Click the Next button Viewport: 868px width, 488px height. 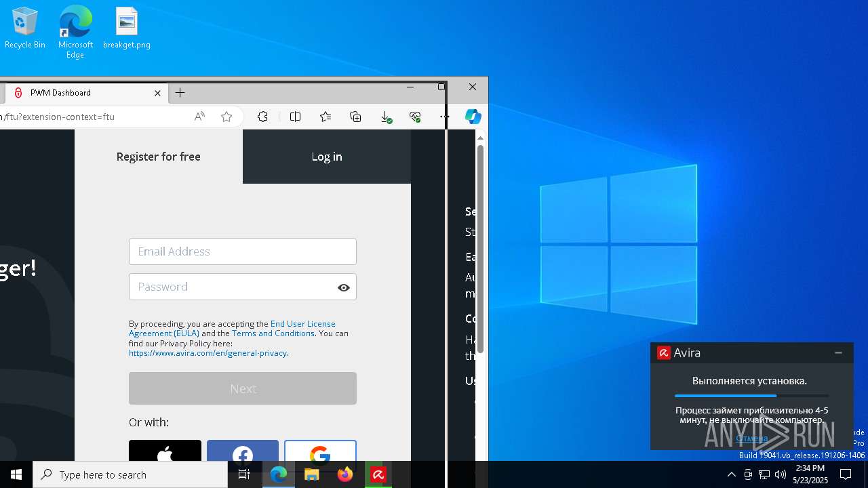coord(243,388)
